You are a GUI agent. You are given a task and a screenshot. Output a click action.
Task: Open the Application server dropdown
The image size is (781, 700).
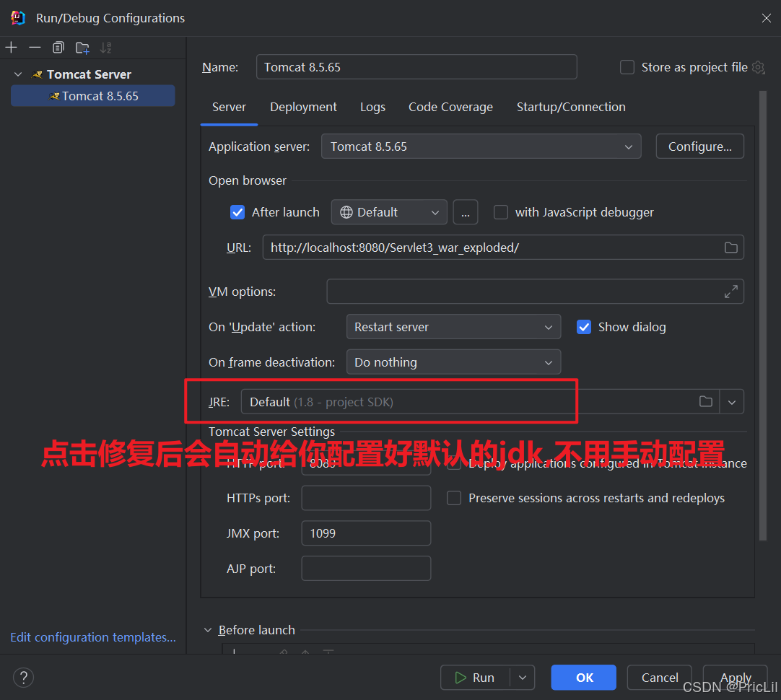627,146
